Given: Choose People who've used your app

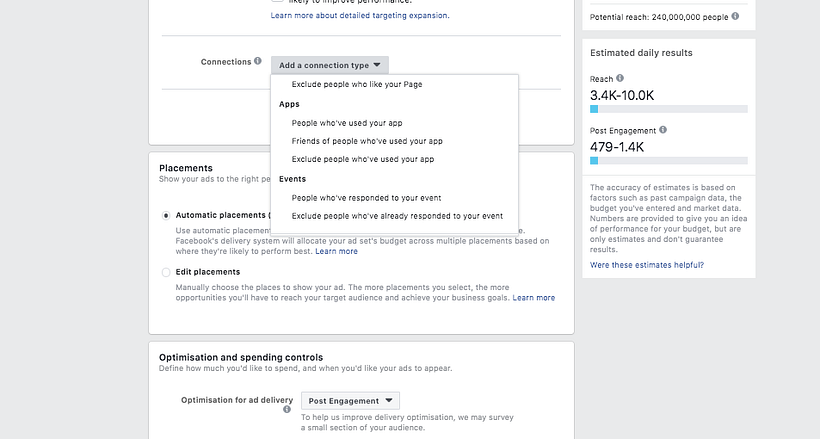Looking at the screenshot, I should 347,123.
